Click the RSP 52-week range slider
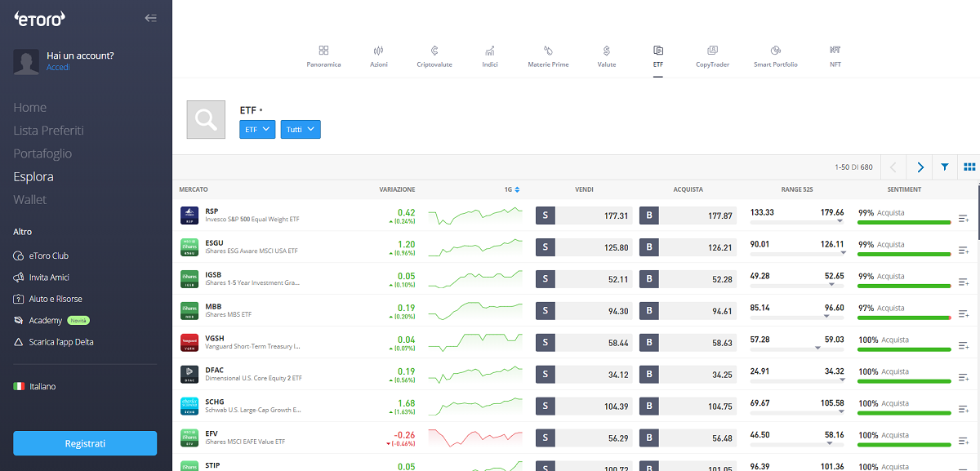The width and height of the screenshot is (980, 471). [x=797, y=221]
